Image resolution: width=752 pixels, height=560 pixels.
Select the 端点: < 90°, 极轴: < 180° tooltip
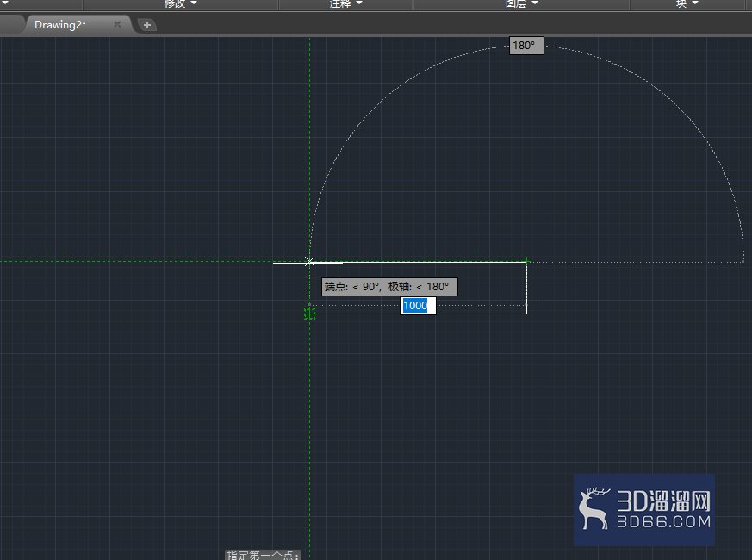point(389,287)
